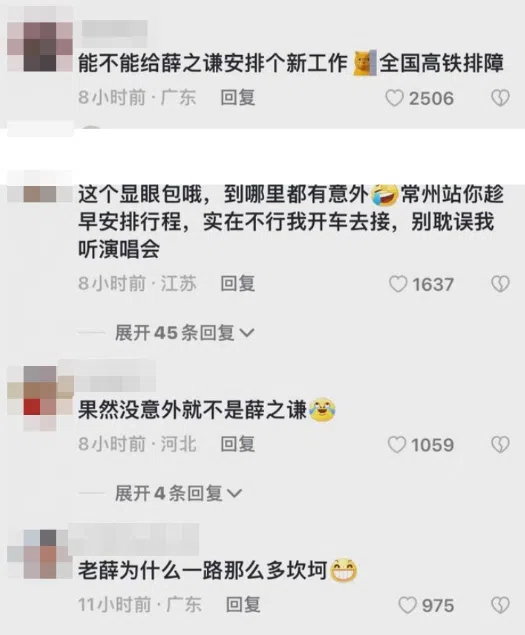Like the comment with 1637 likes
525x635 pixels.
[x=398, y=284]
